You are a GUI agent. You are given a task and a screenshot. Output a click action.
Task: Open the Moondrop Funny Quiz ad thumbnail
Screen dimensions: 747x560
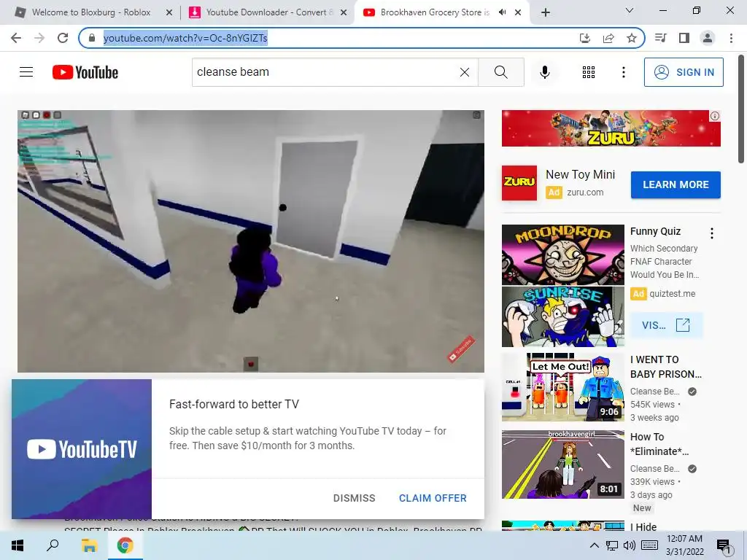point(562,286)
